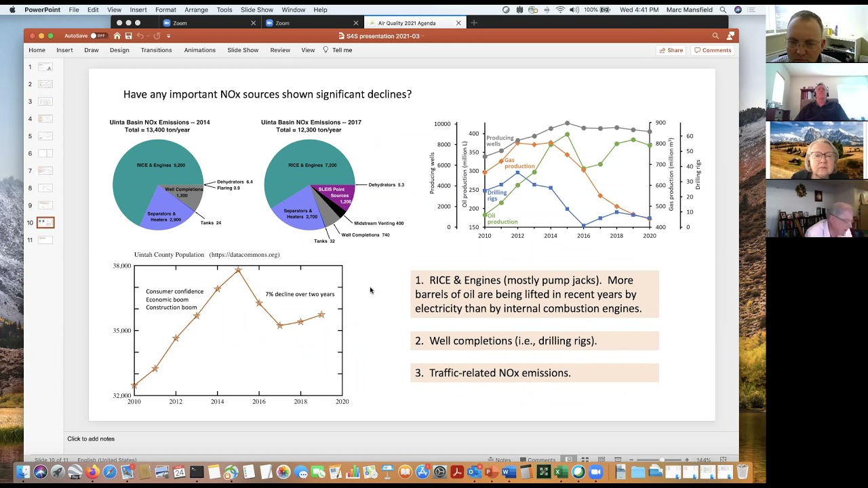Switch to Air Quality 2021 Agenda tab
Screen dimensions: 868x488
click(x=414, y=23)
